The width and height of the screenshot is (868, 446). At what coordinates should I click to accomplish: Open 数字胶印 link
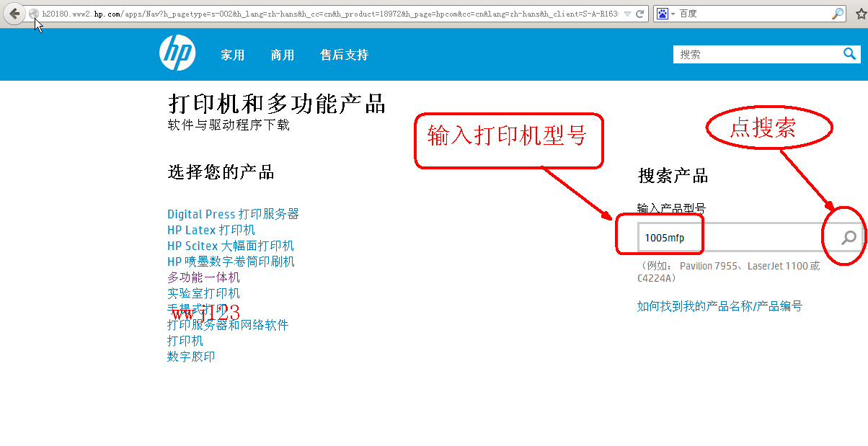point(191,357)
